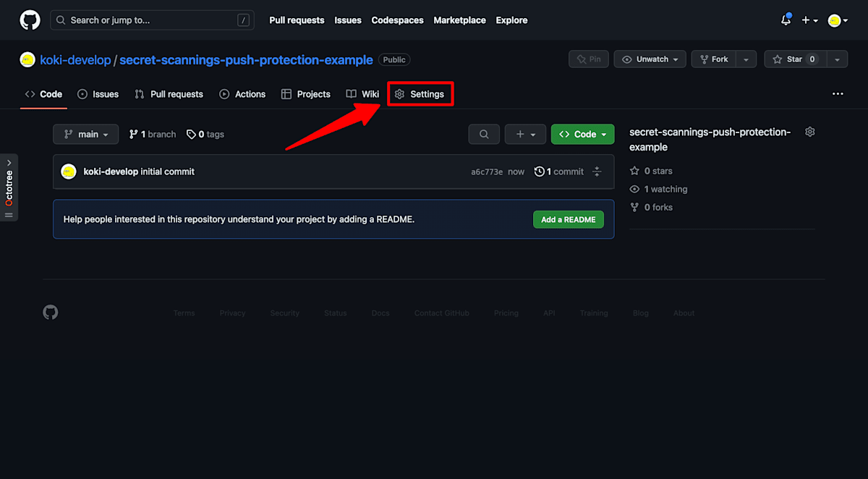868x479 pixels.
Task: View the 1 commit history
Action: coord(559,171)
